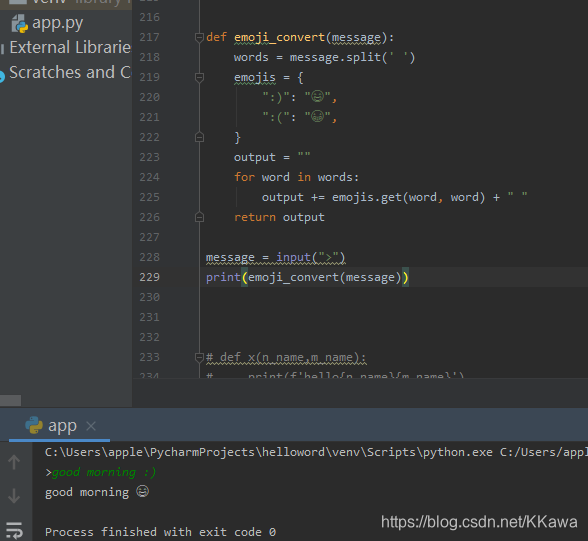
Task: Collapse commented block fold at line 233
Action: point(199,357)
